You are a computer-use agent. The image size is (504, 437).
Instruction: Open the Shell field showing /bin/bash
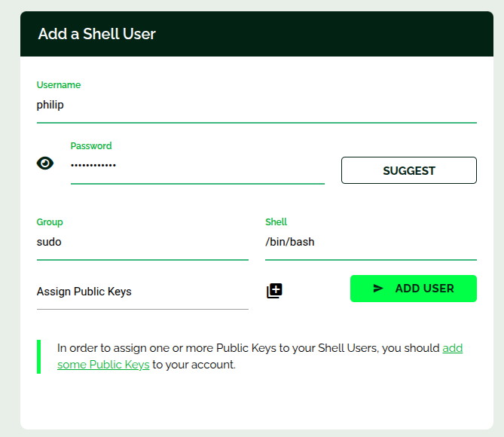point(370,243)
